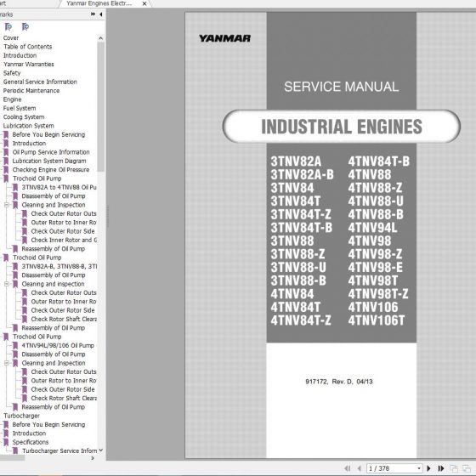
Task: Open Turbocharger Service Information bookmark
Action: click(59, 451)
